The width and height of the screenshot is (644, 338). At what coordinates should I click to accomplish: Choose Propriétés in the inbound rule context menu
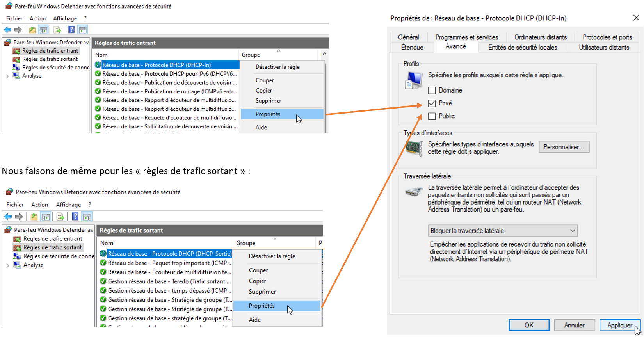[282, 114]
